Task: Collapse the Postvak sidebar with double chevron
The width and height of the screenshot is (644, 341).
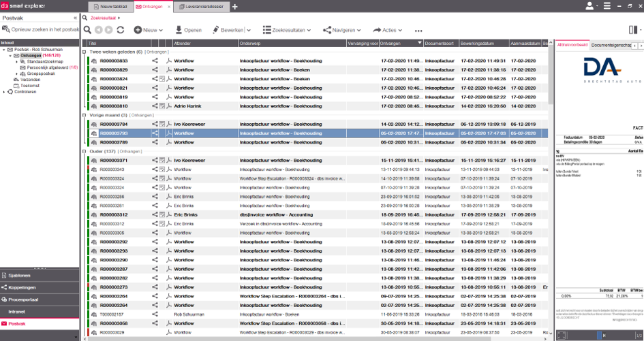Action: tap(75, 18)
